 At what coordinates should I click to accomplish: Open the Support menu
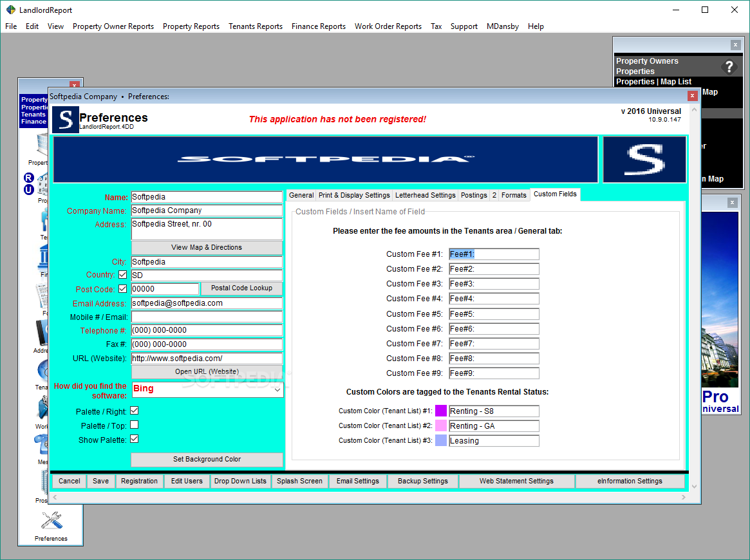pos(464,26)
